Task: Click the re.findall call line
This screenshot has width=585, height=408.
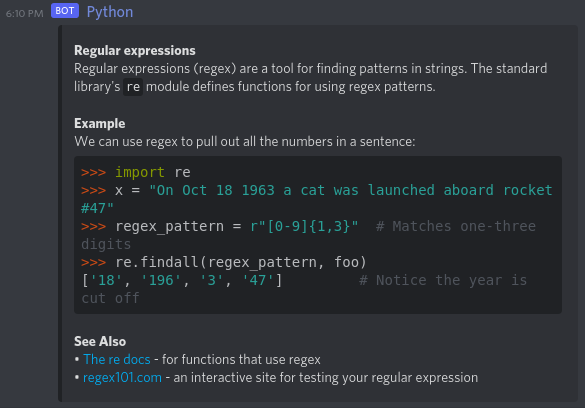Action: pos(224,262)
